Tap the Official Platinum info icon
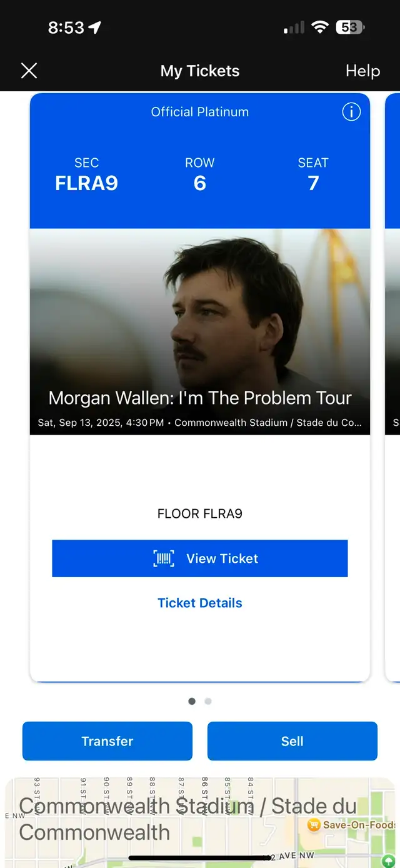The width and height of the screenshot is (400, 868). point(351,112)
